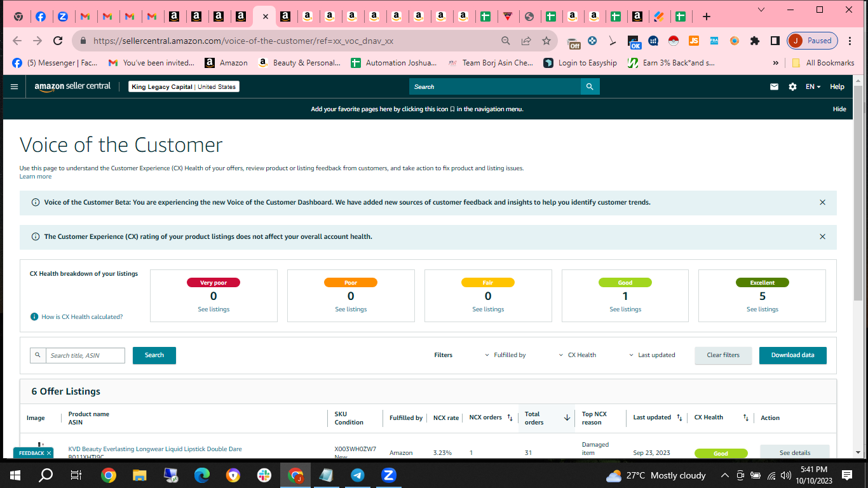Open the Seller Central hamburger navigation menu
868x488 pixels.
[x=15, y=86]
